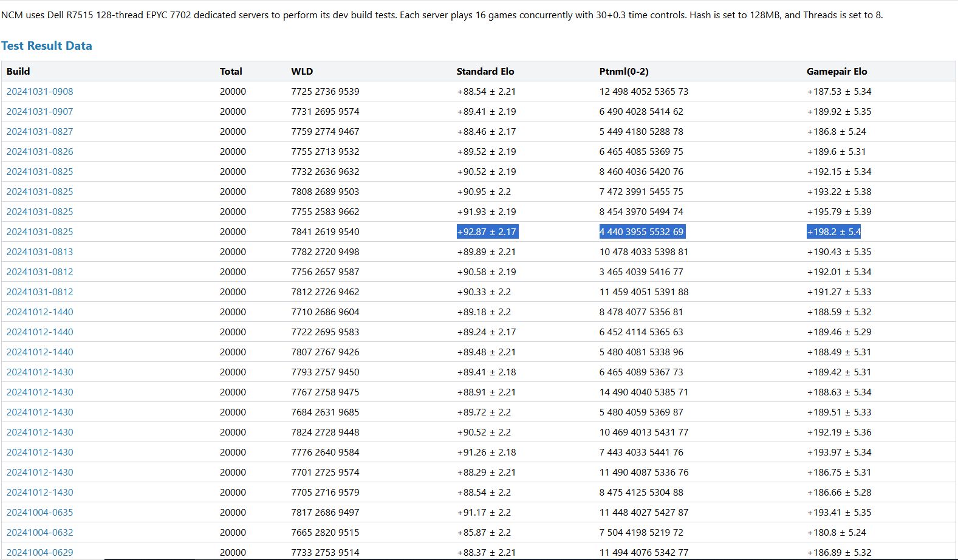Click WLD cell 7759 2774 9467
The height and width of the screenshot is (560, 958).
pyautogui.click(x=325, y=131)
